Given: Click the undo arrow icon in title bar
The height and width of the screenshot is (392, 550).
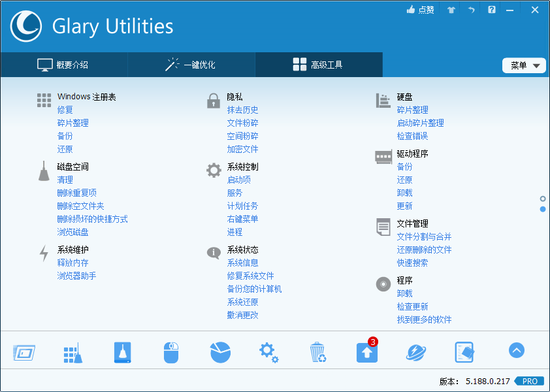Looking at the screenshot, I should pos(471,10).
